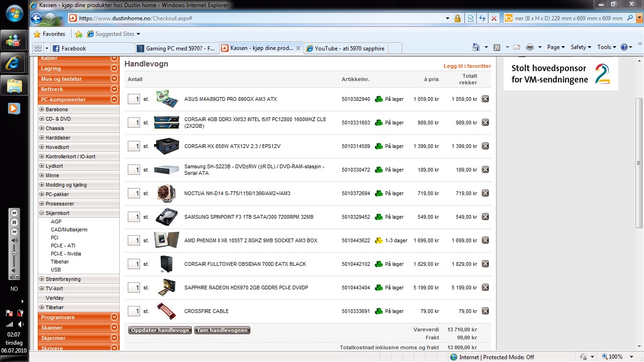Open the Page dropdown menu
The width and height of the screenshot is (644, 362).
tap(556, 47)
